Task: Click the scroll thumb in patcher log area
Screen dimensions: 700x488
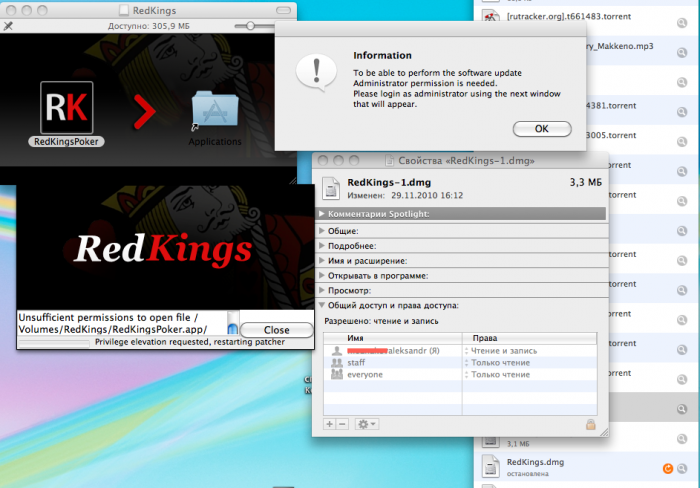Action: pyautogui.click(x=233, y=329)
